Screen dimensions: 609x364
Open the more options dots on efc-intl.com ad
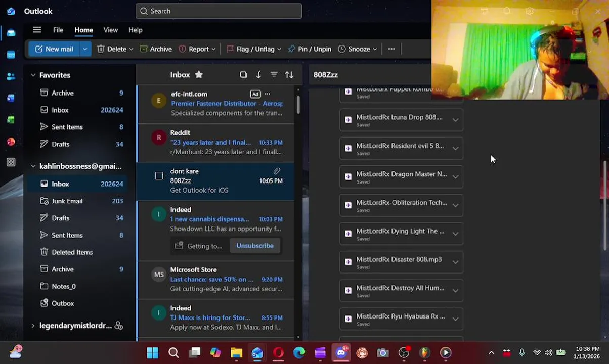[x=268, y=94]
